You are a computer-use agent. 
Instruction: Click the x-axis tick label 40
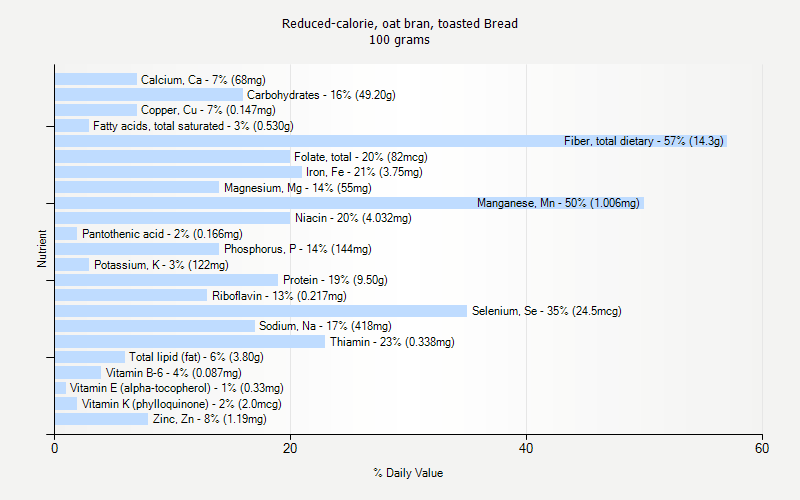526,448
